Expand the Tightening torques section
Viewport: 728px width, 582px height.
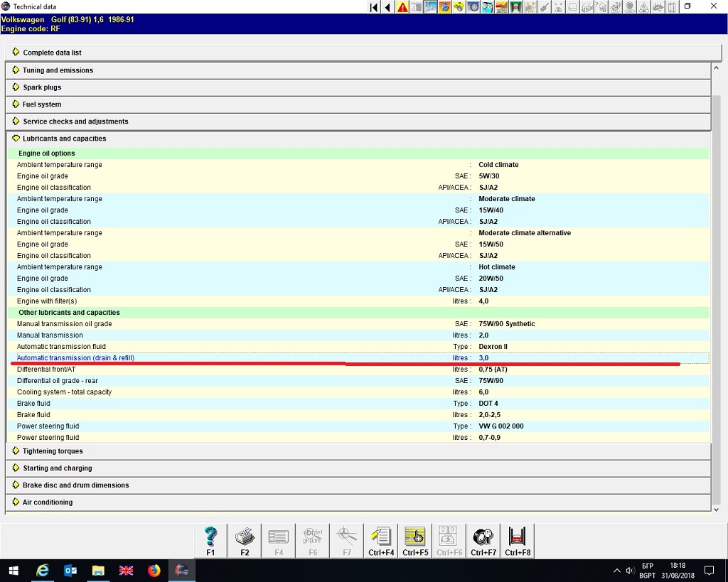point(53,451)
